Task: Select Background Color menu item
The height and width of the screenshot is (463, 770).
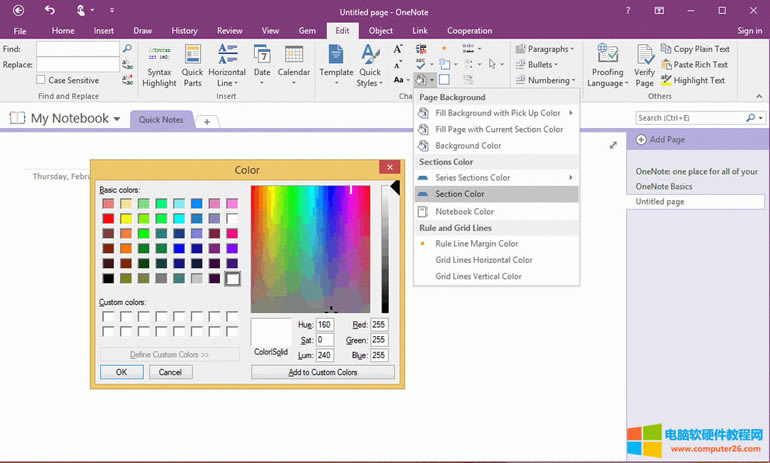Action: (x=468, y=146)
